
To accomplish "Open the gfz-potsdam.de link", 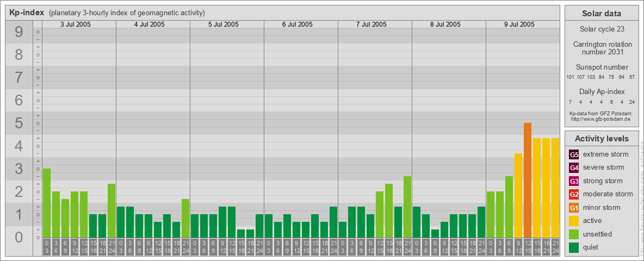I will [600, 119].
